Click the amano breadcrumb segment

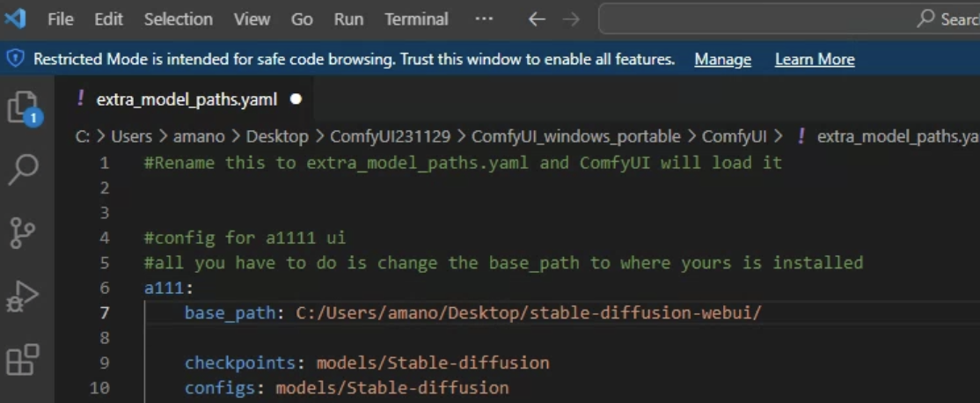pyautogui.click(x=200, y=136)
